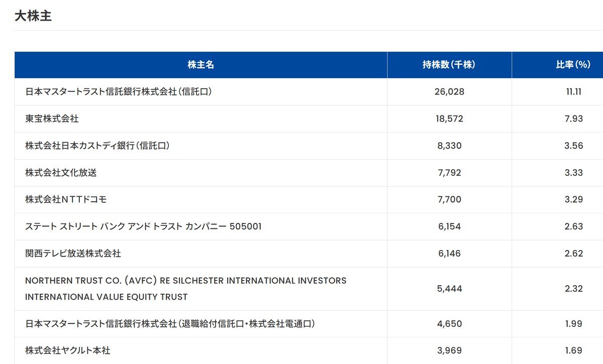Click the 比率(%) column header
Screen dimensions: 603x364
pos(573,65)
